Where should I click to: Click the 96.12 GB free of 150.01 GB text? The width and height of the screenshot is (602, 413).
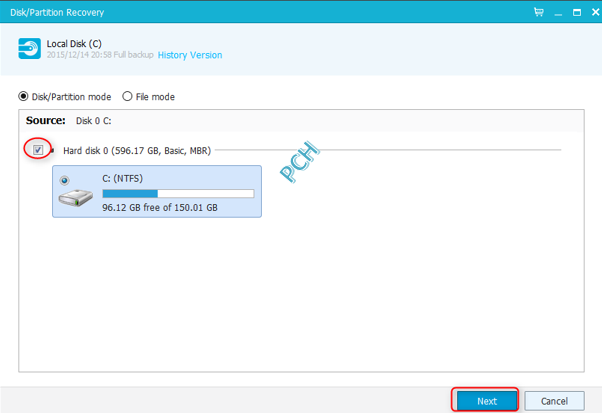pos(160,208)
